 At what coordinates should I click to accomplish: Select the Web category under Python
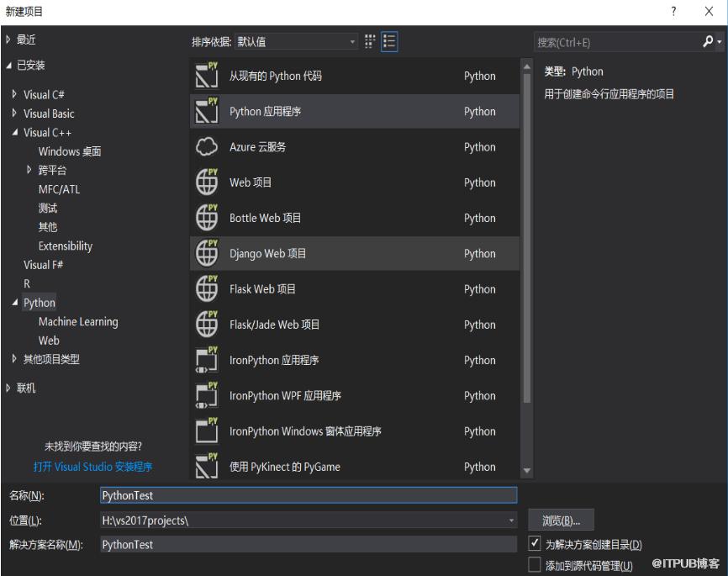tap(49, 341)
